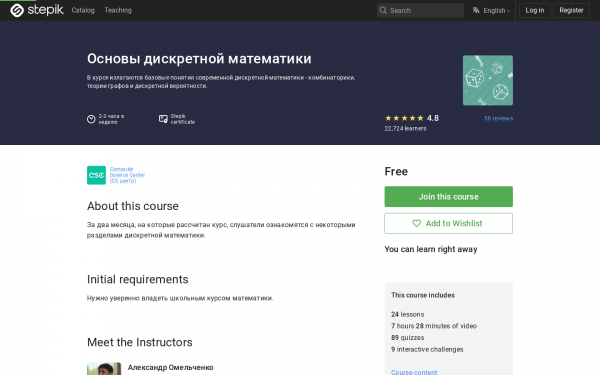Click the search magnifier icon
Viewport: 600px width, 375px height.
pyautogui.click(x=383, y=10)
